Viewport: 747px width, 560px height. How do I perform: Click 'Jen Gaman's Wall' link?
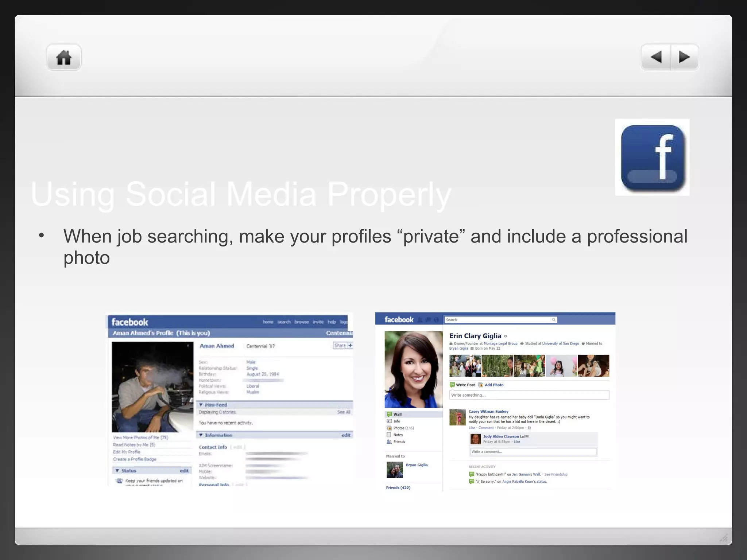[526, 475]
